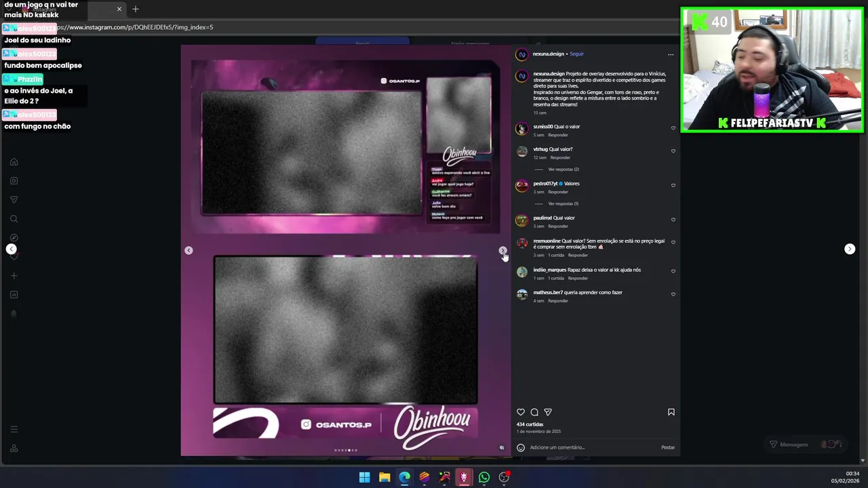Reply to matheus.ber7's comment via Responder

(x=558, y=300)
